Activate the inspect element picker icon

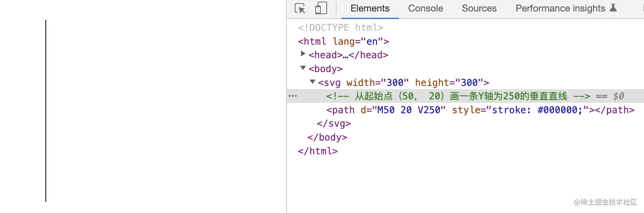300,8
